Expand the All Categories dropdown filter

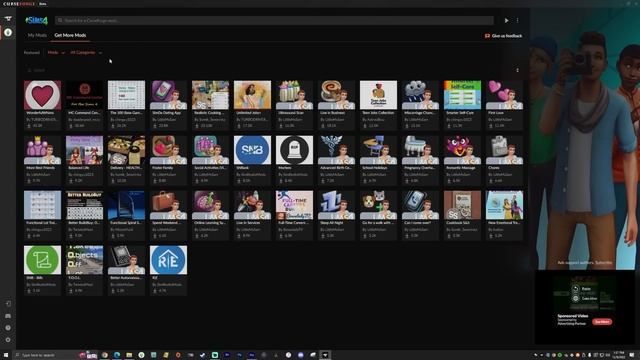pyautogui.click(x=86, y=53)
